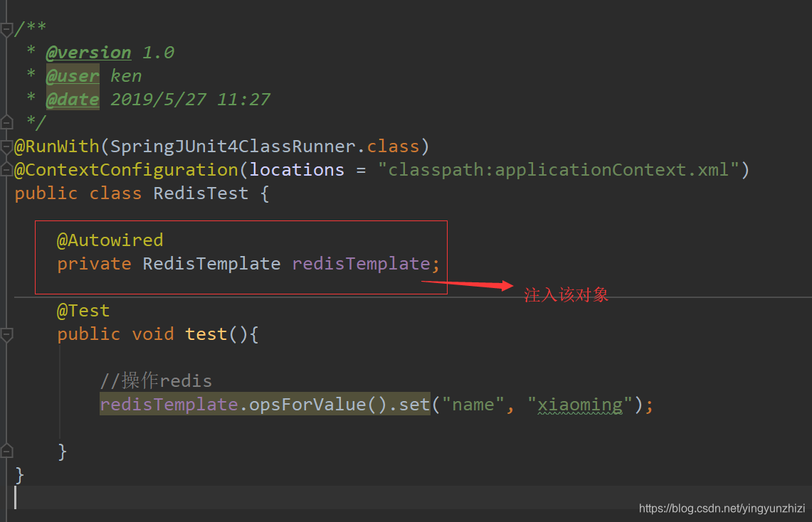Click SpringJUnit4ClassRunner class reference
This screenshot has width=812, height=522.
pyautogui.click(x=233, y=147)
